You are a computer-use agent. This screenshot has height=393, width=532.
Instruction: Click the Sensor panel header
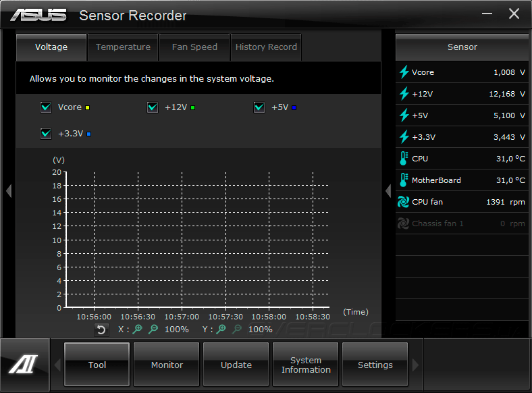point(462,47)
